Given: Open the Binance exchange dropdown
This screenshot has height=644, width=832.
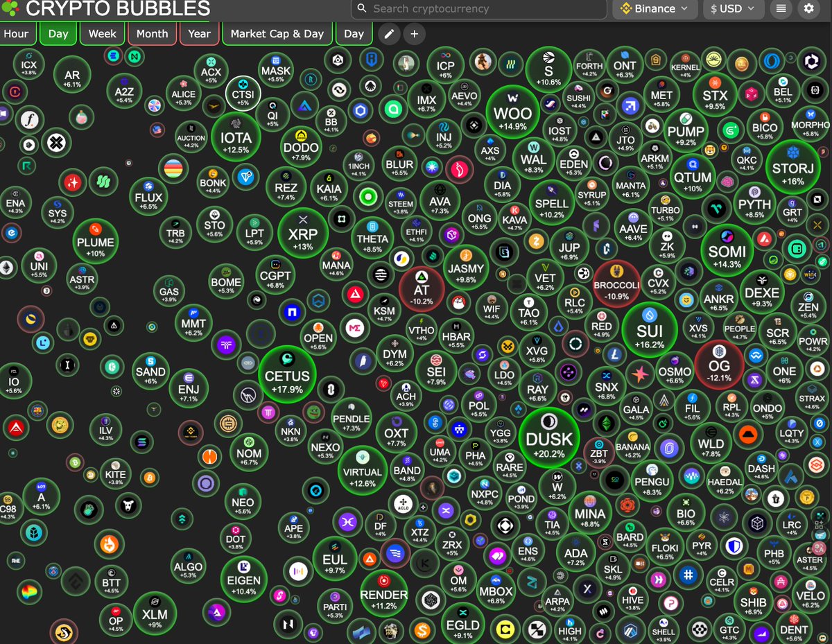Looking at the screenshot, I should [655, 9].
